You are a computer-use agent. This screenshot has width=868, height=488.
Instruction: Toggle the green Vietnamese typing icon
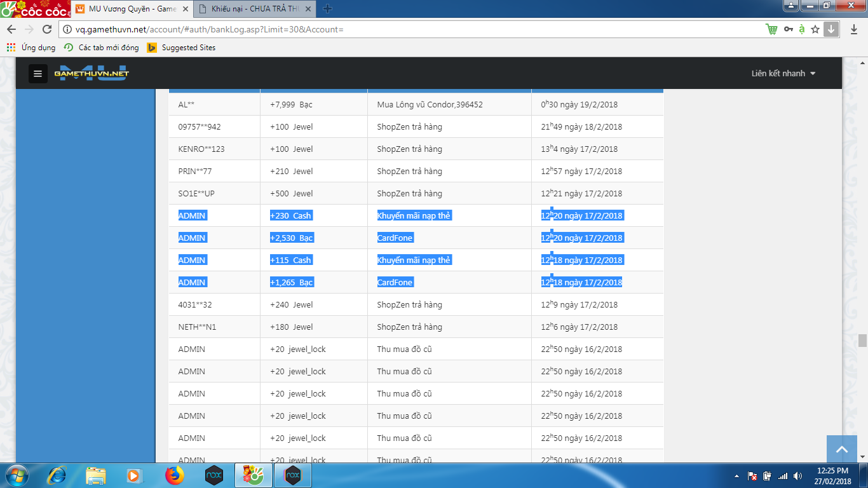(x=802, y=29)
